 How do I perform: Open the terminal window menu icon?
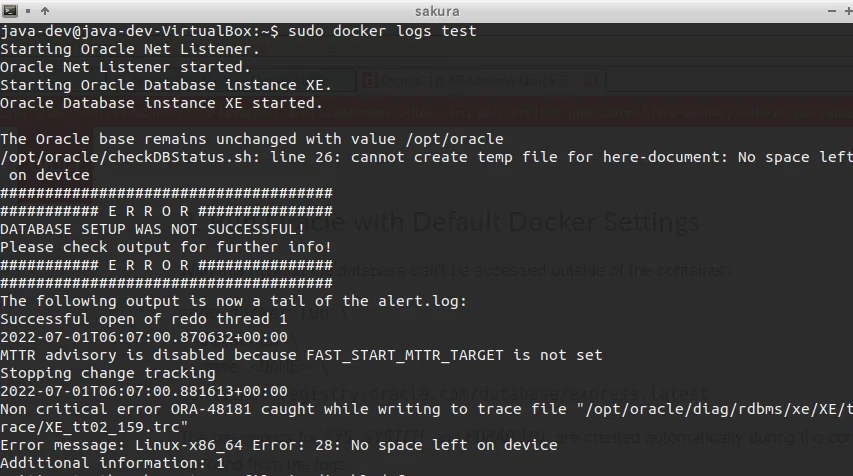(x=10, y=10)
